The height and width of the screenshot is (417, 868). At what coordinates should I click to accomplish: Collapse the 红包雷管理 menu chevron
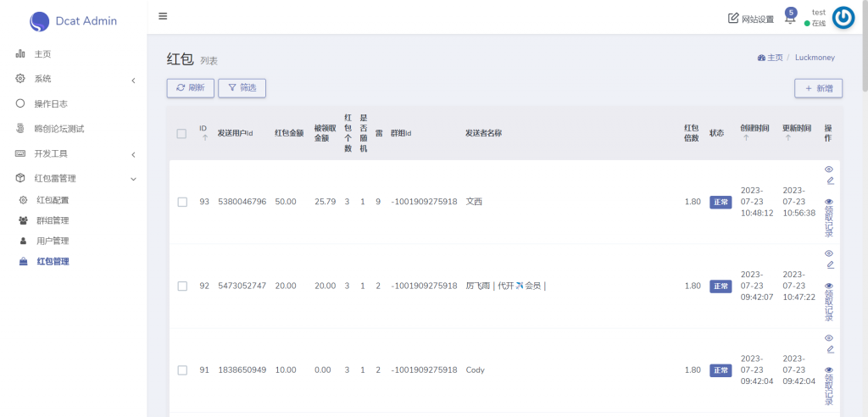[x=133, y=179]
